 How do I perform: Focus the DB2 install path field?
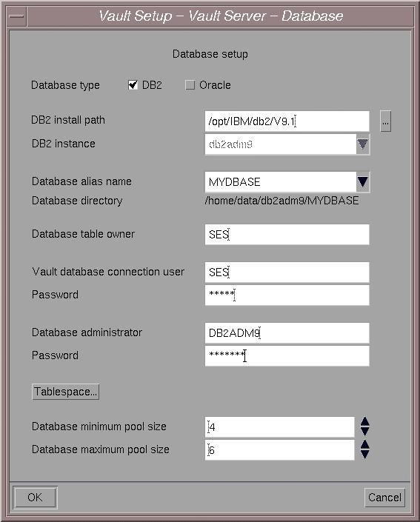tap(287, 121)
